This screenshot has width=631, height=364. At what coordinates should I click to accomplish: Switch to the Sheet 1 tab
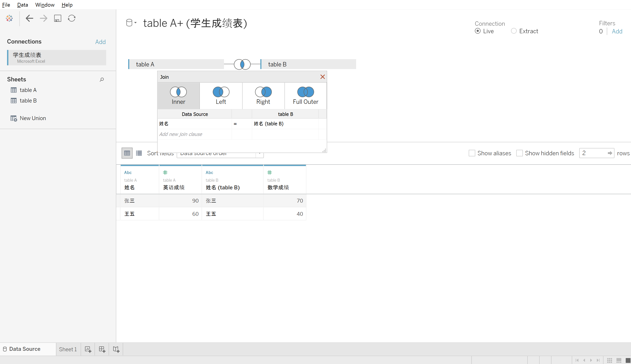(68, 349)
